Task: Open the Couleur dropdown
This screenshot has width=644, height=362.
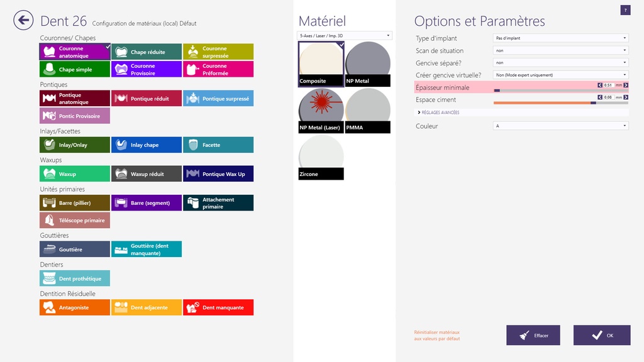Action: [560, 126]
